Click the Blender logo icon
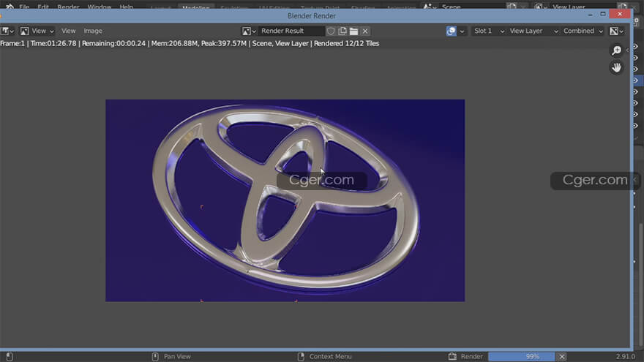This screenshot has width=644, height=362. click(x=10, y=7)
